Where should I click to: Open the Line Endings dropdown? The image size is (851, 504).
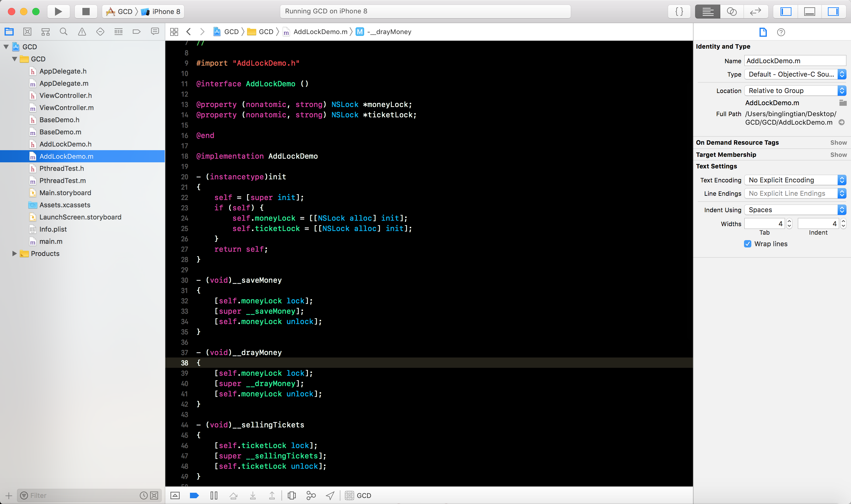click(x=795, y=193)
